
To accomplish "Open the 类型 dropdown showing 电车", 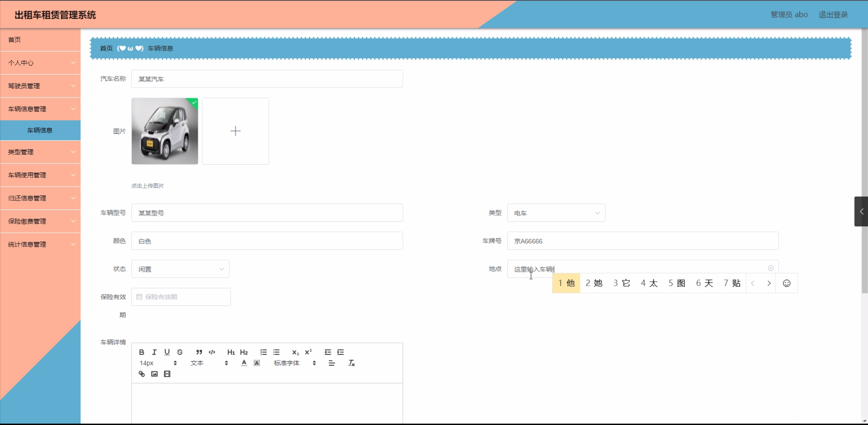I will click(x=556, y=213).
